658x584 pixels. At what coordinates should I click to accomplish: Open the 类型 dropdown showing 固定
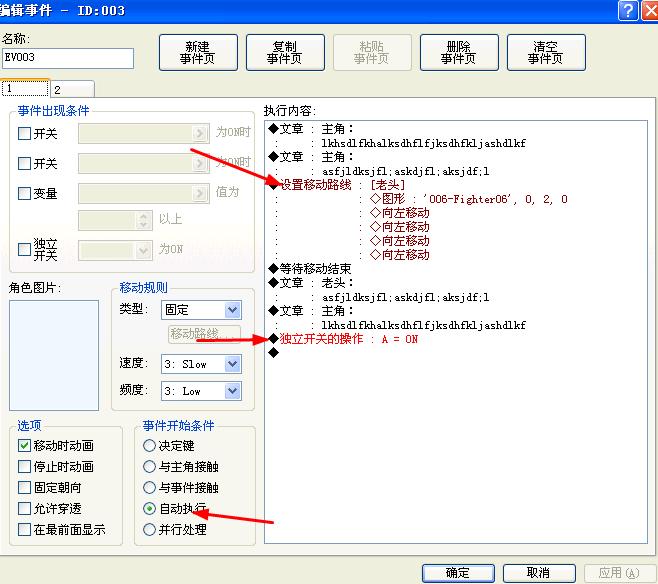coord(201,310)
